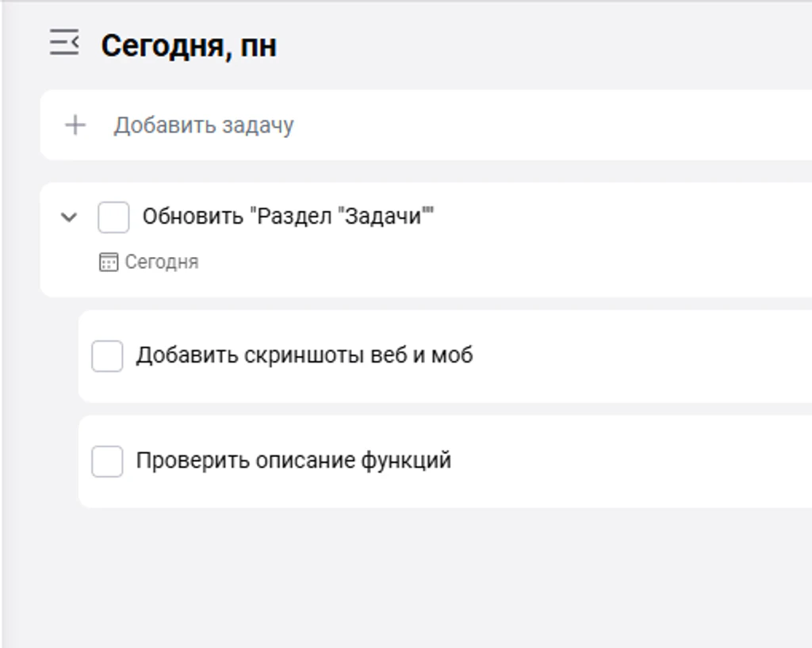Click the Сегодня, пн page heading
Image resolution: width=812 pixels, height=648 pixels.
[x=189, y=46]
